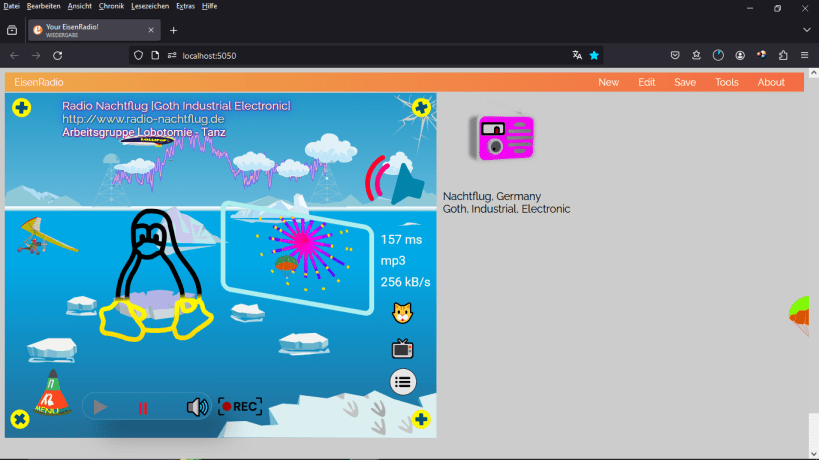Open the Save menu in EisenRadio navbar
The width and height of the screenshot is (819, 460).
point(685,82)
